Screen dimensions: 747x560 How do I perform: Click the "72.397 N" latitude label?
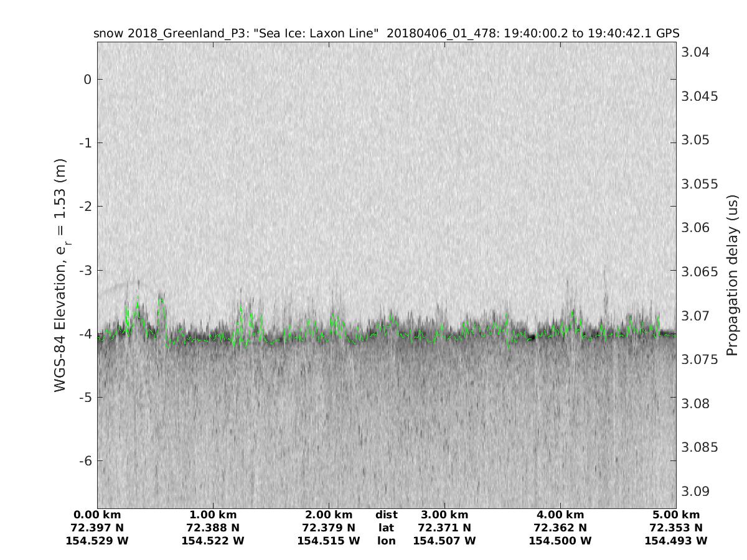pos(97,528)
